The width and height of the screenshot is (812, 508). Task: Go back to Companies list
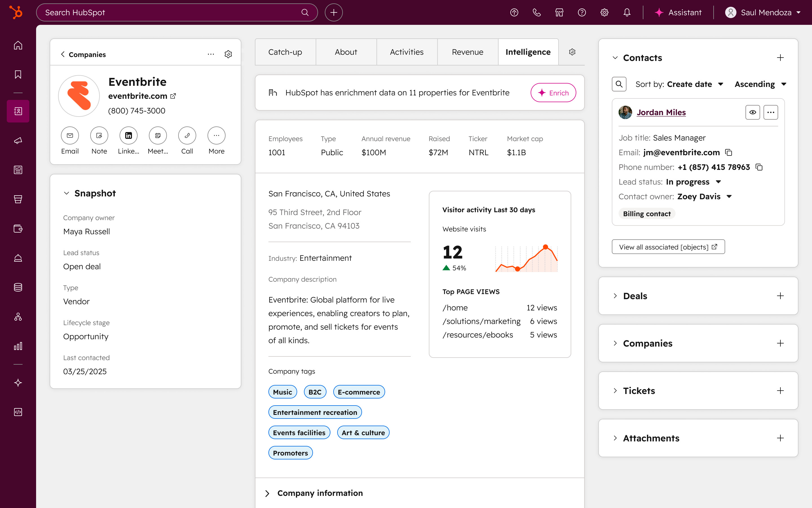click(83, 54)
